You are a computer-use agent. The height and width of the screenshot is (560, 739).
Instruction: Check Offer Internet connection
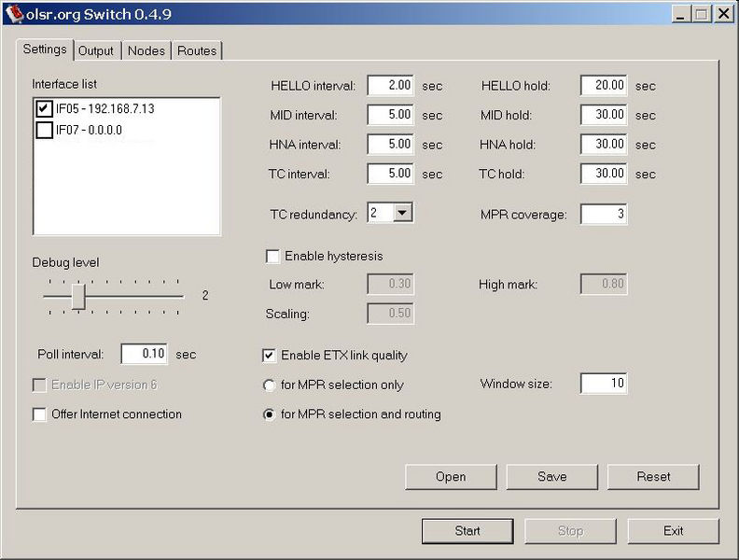[39, 414]
